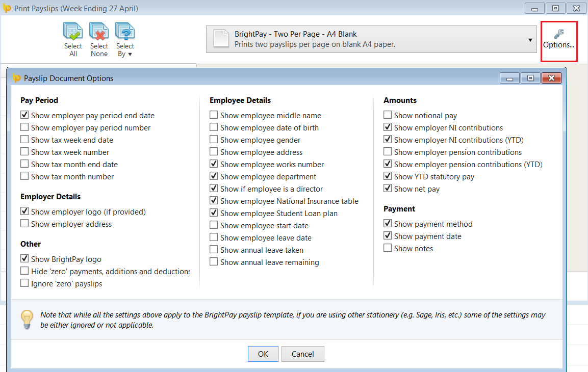The height and width of the screenshot is (372, 588).
Task: Toggle Show if employee is a director
Action: [214, 189]
